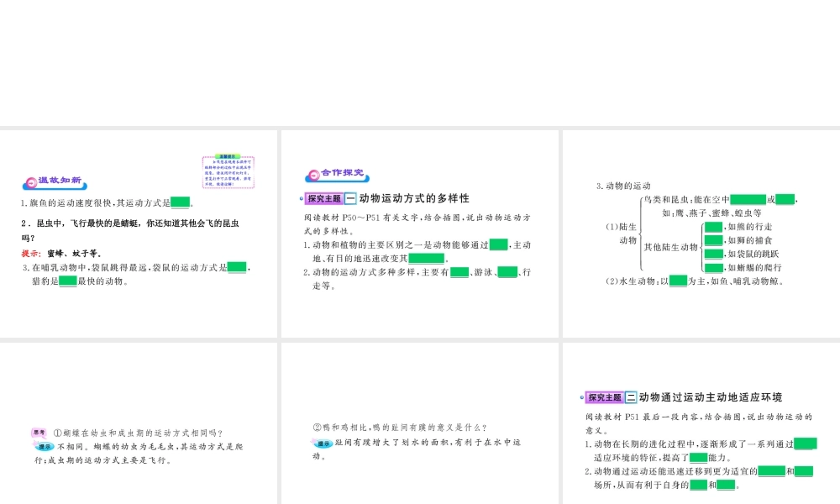Click the green blank after 能在空中
The width and height of the screenshot is (840, 504).
coord(748,199)
